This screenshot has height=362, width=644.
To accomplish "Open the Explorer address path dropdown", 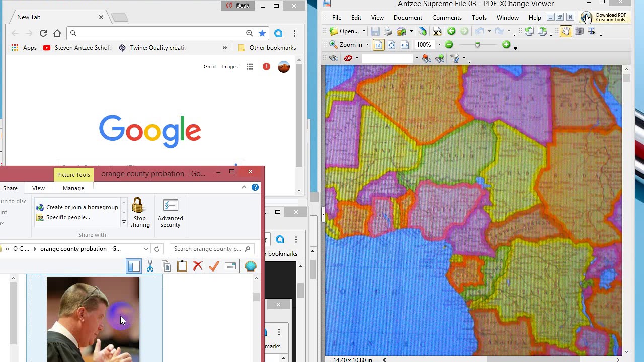I will coord(146,249).
